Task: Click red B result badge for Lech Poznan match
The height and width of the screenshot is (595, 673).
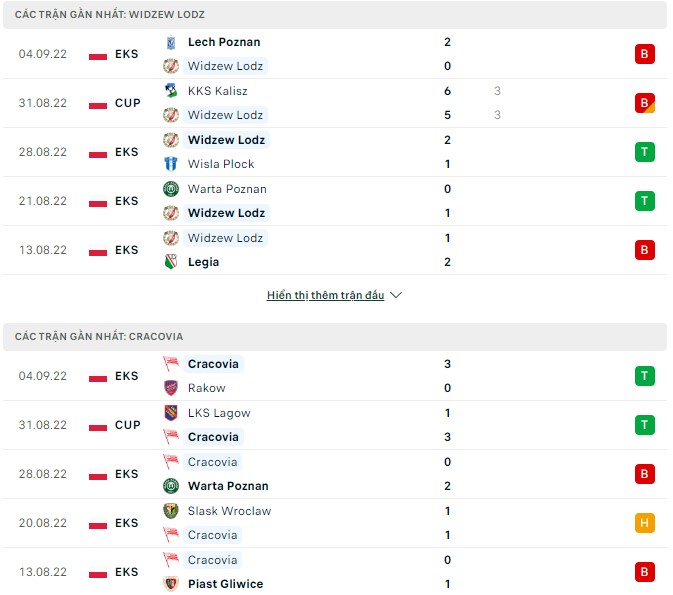Action: pos(644,54)
